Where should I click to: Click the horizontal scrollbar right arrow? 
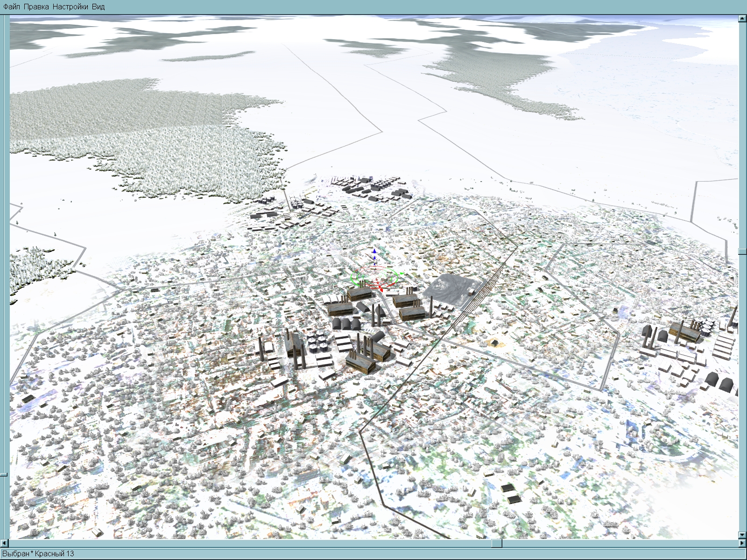click(x=742, y=543)
